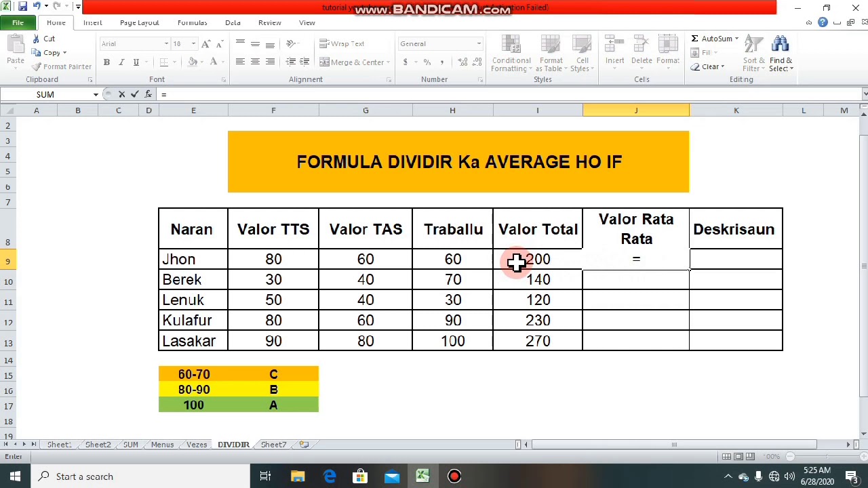Viewport: 868px width, 488px height.
Task: Click Decrease Indent icon
Action: pyautogui.click(x=290, y=62)
